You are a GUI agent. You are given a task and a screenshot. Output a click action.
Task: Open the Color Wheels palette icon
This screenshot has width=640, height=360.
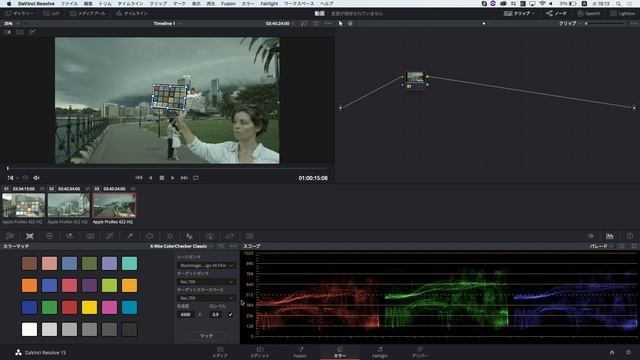(x=49, y=236)
